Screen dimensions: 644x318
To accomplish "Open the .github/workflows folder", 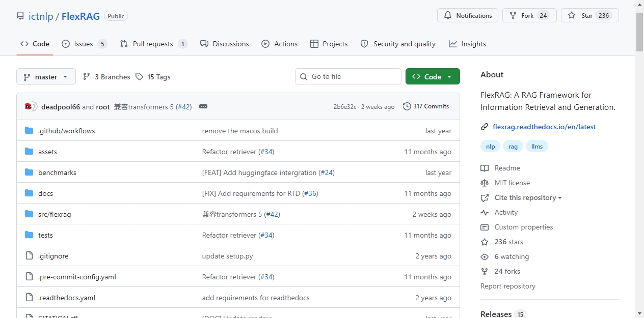I will [67, 131].
